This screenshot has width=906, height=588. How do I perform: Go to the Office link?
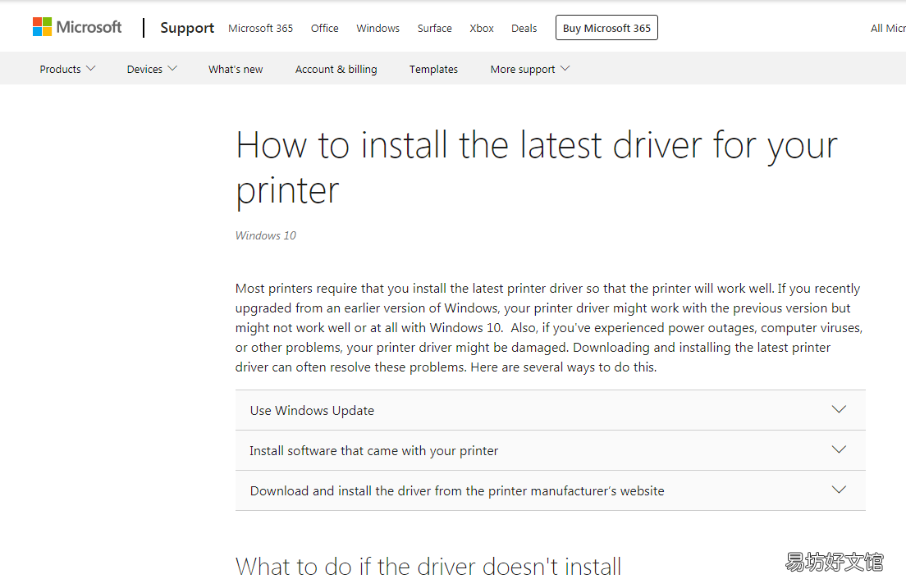coord(325,29)
